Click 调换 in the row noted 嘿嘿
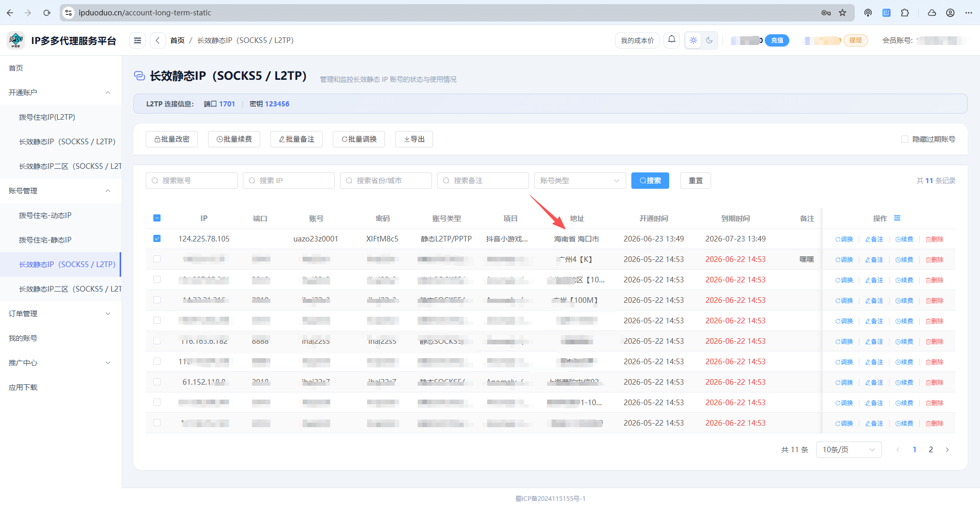The image size is (980, 507). [844, 260]
